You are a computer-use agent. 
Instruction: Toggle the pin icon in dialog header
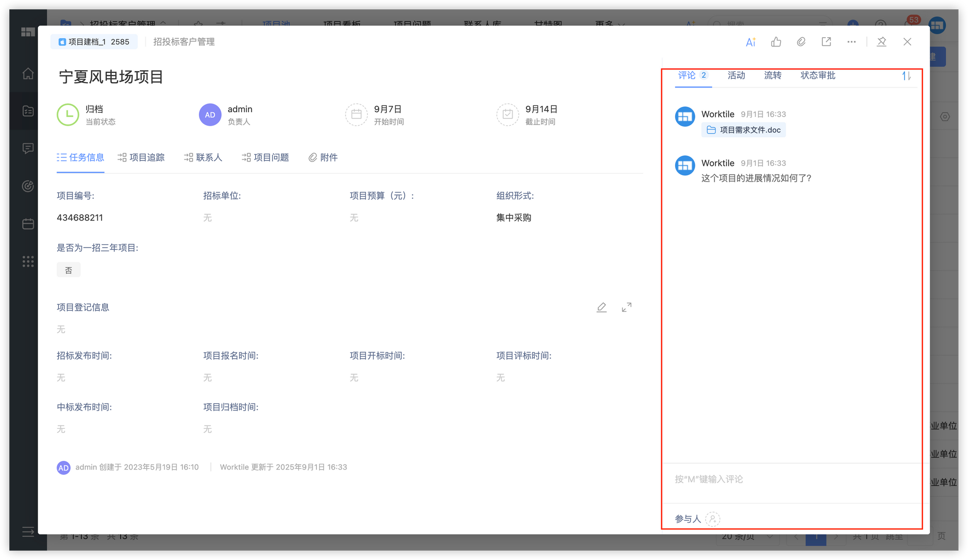click(881, 42)
